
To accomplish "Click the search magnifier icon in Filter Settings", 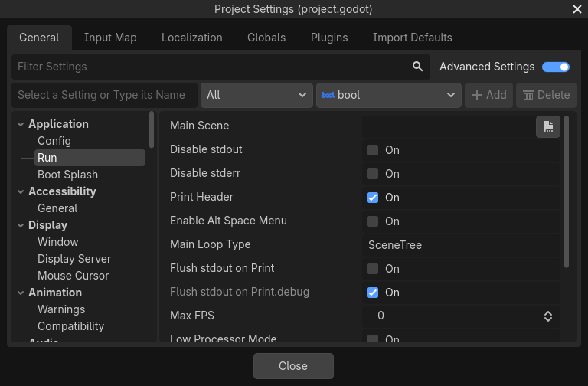I will tap(417, 67).
